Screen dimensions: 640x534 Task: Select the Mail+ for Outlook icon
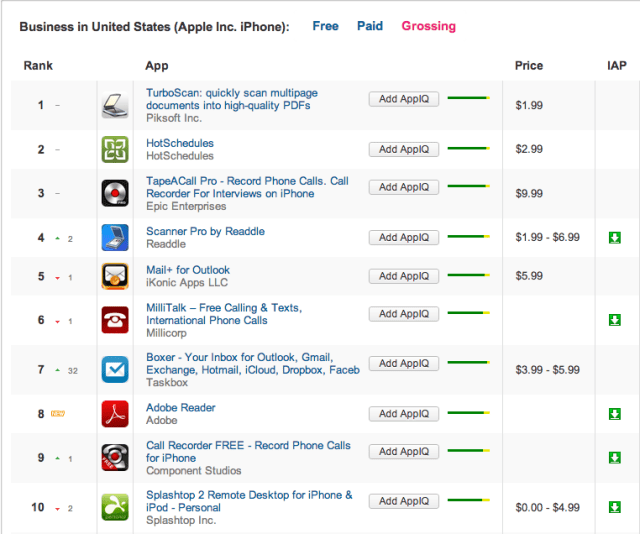115,276
